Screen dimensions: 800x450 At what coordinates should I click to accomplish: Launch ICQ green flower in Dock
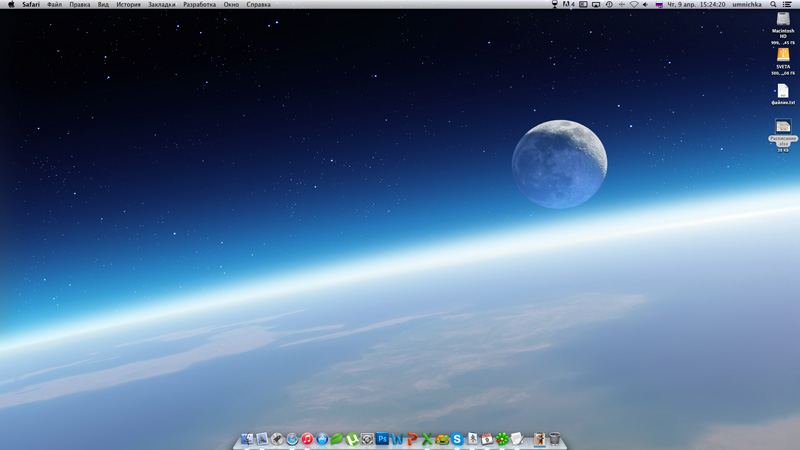[502, 439]
